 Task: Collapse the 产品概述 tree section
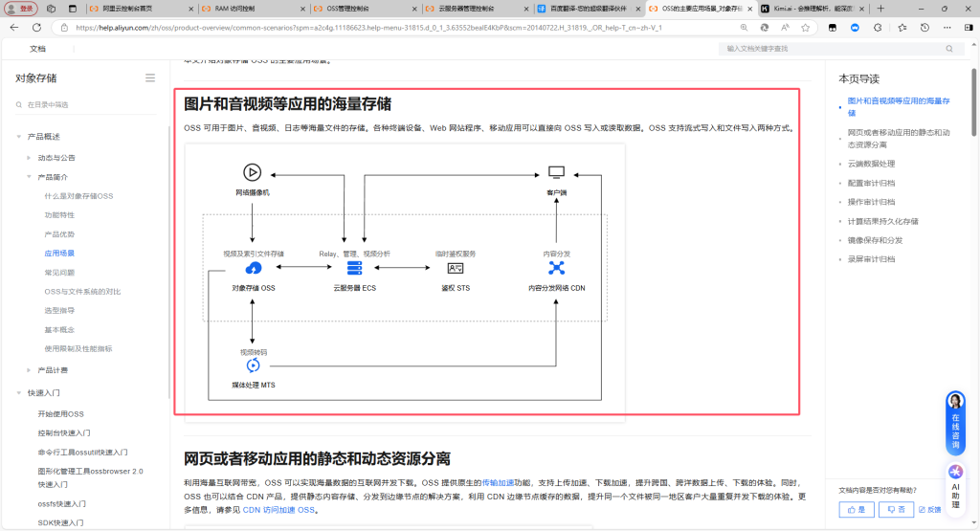(x=19, y=136)
